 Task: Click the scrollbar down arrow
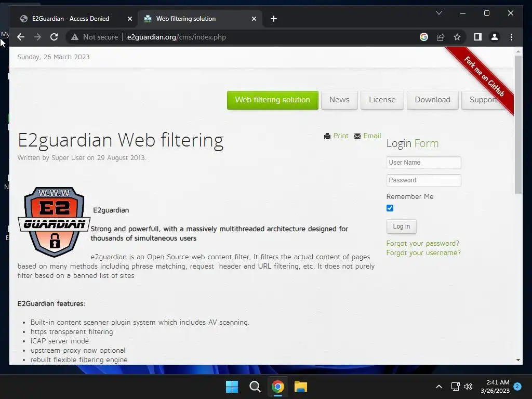coord(518,360)
